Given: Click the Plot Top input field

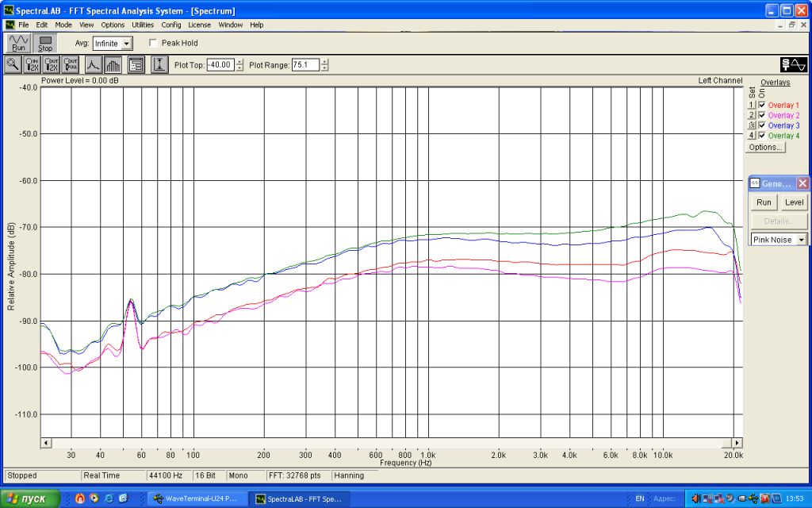Looking at the screenshot, I should [220, 65].
